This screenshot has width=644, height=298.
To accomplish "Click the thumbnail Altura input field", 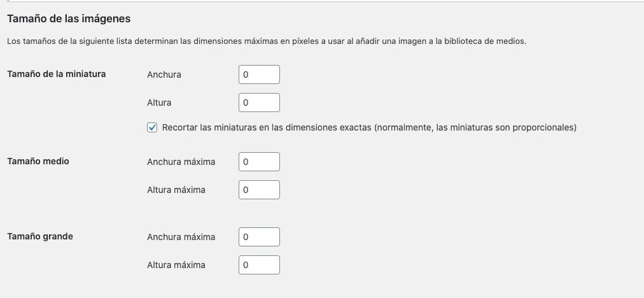I will coord(259,103).
